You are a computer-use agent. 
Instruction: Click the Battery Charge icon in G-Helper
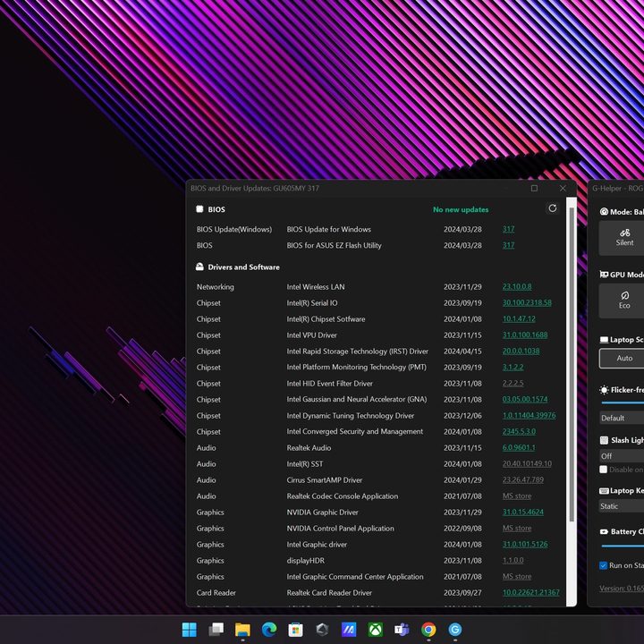tap(604, 531)
